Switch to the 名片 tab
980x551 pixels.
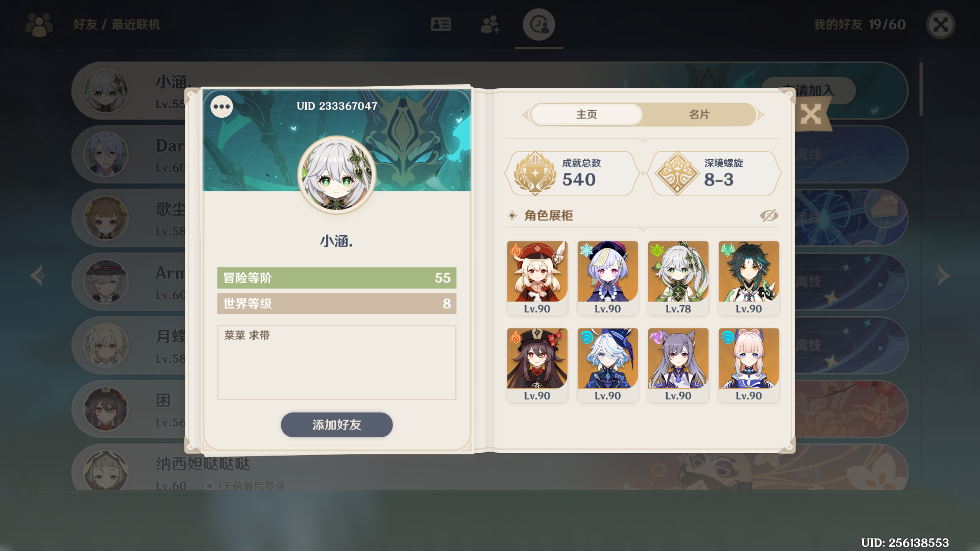coord(699,115)
